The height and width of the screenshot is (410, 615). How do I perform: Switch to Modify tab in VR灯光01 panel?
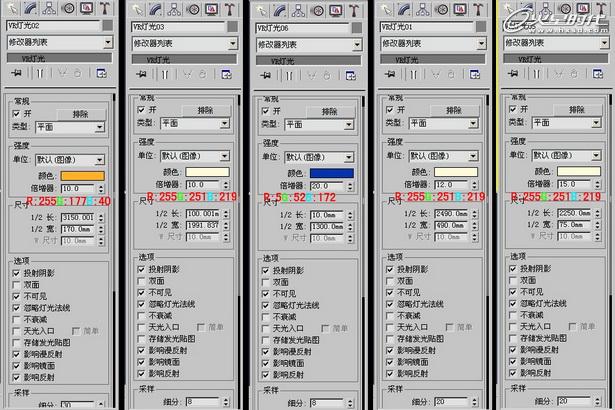pyautogui.click(x=404, y=9)
